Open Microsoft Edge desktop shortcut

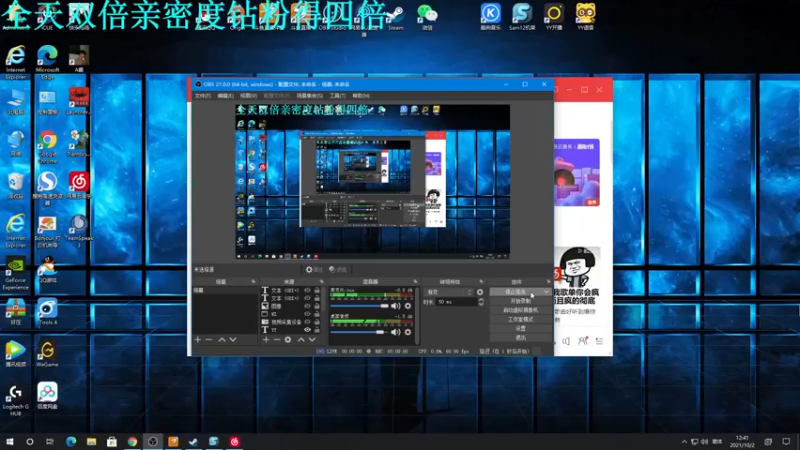47,62
